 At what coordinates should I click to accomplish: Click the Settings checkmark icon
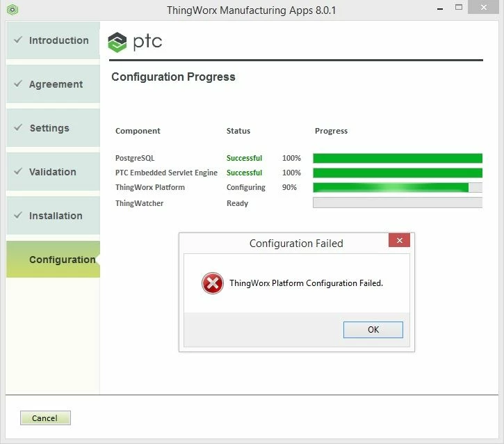click(18, 127)
